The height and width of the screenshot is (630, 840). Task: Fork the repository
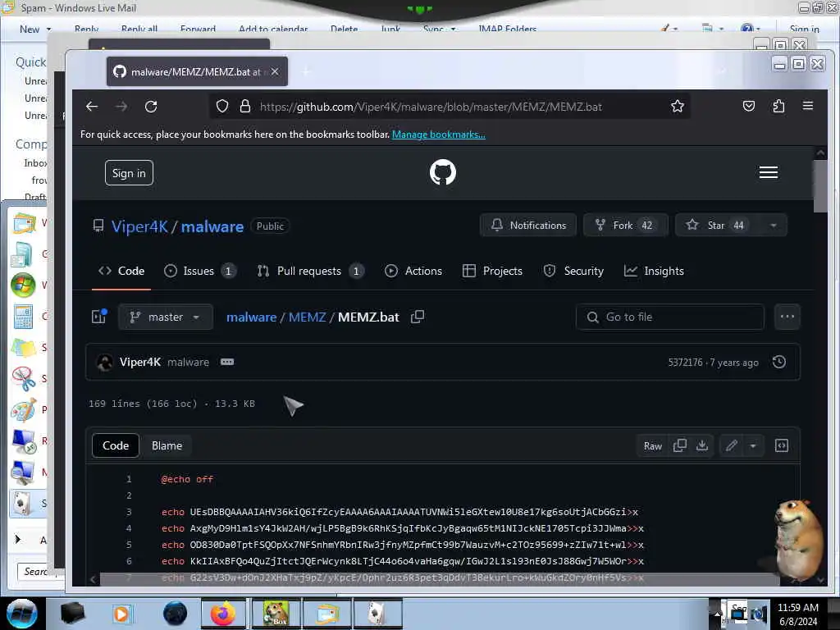click(625, 225)
